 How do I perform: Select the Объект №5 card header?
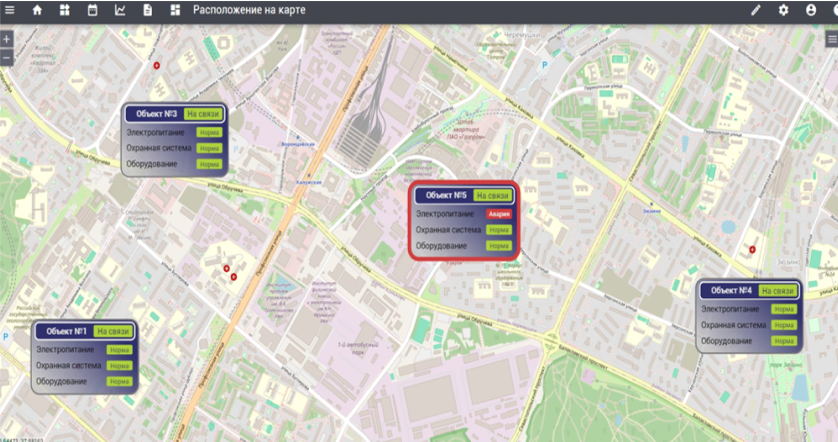(464, 196)
